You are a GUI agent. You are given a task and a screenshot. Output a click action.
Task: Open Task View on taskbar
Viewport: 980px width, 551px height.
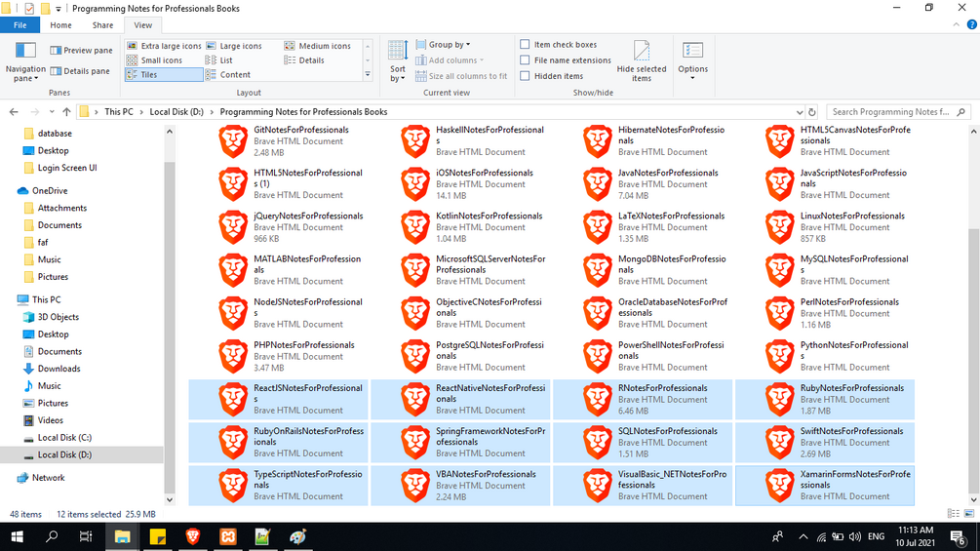pyautogui.click(x=86, y=536)
